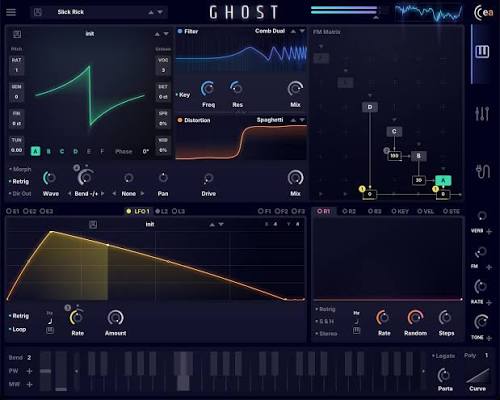The image size is (500, 400).
Task: Open the keyboard view icon in sidebar
Action: (x=482, y=52)
